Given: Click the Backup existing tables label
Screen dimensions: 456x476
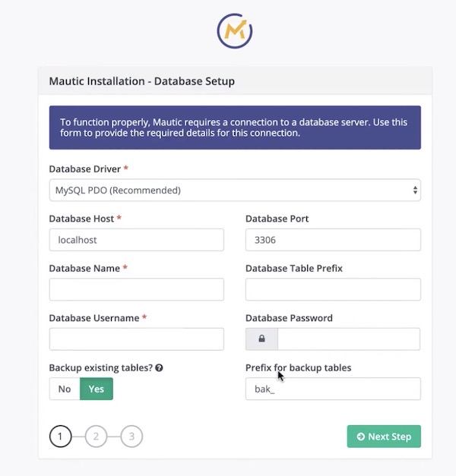Looking at the screenshot, I should coord(100,367).
